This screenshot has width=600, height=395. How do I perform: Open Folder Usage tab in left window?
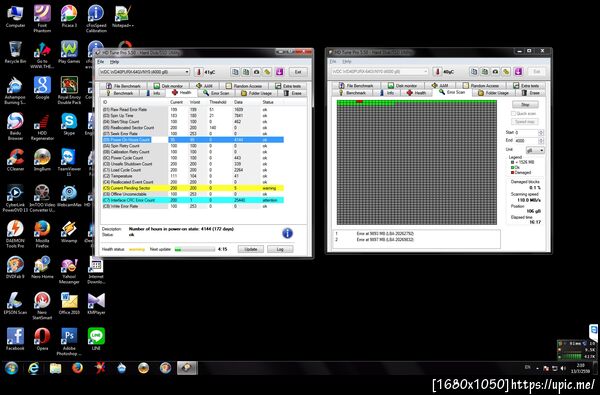point(256,93)
